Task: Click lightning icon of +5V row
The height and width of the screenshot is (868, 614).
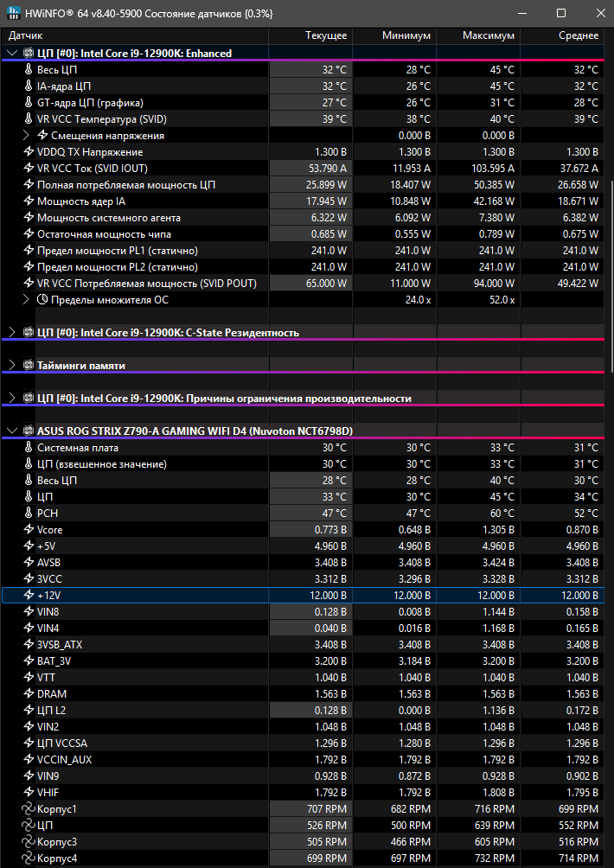Action: tap(29, 546)
